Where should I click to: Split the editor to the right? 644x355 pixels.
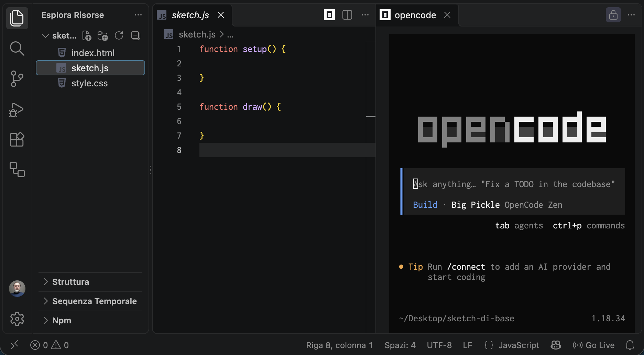[x=347, y=15]
